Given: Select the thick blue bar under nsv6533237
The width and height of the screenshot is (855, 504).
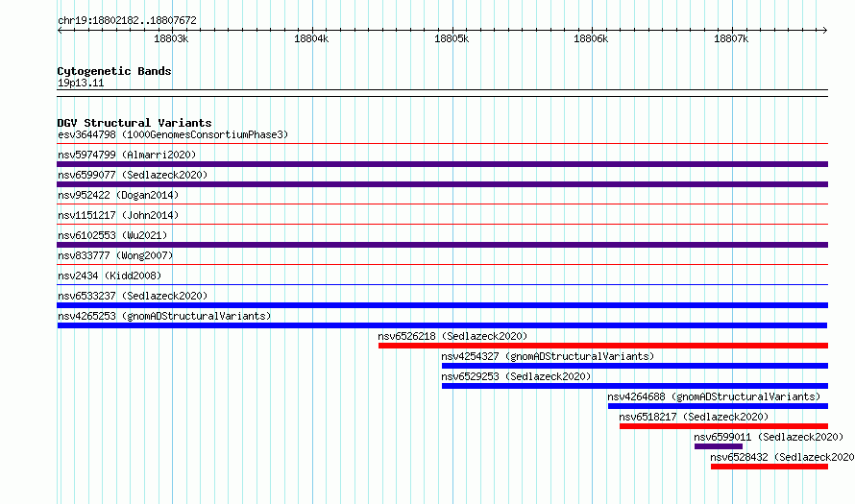Looking at the screenshot, I should point(442,305).
